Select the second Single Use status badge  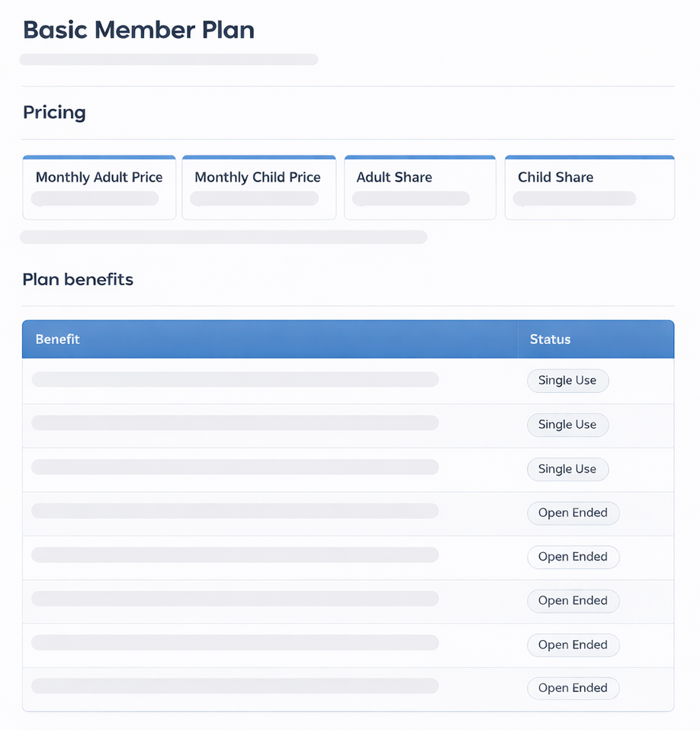pos(567,425)
